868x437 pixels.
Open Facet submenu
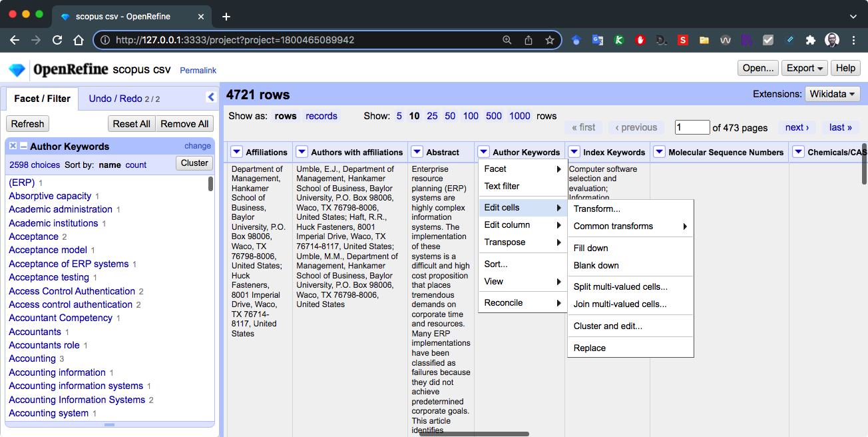tap(523, 169)
